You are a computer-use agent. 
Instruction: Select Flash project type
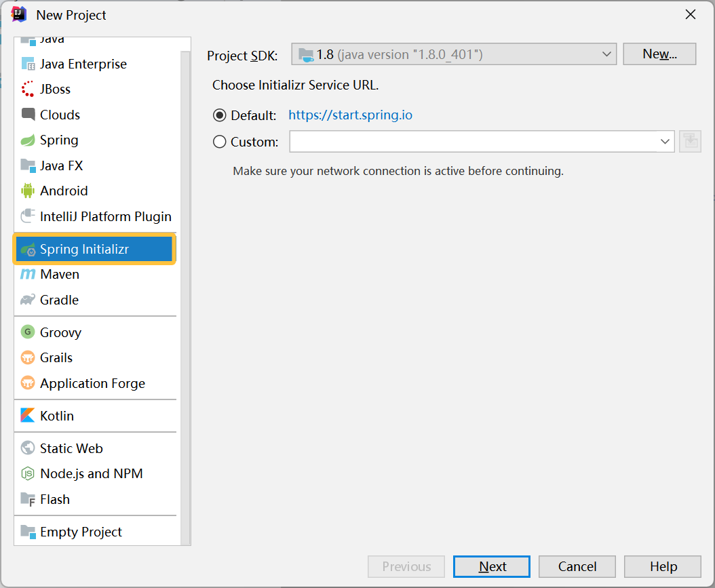95,500
